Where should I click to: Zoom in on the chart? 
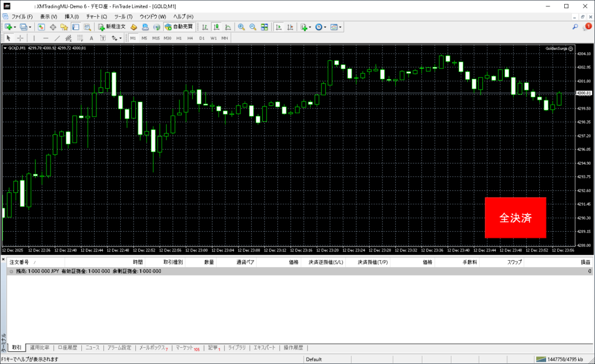tap(241, 27)
